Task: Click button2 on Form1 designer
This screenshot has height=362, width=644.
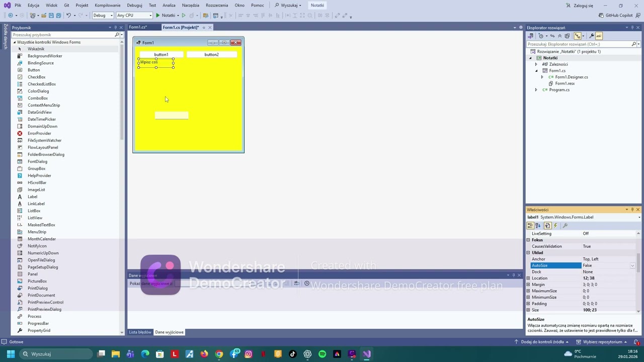Action: point(211,54)
